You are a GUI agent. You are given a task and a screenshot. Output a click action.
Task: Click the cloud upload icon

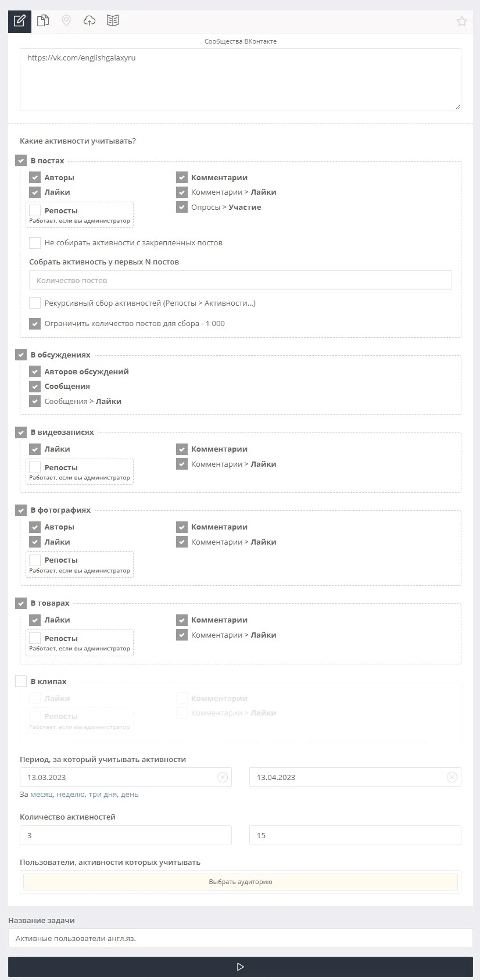89,21
